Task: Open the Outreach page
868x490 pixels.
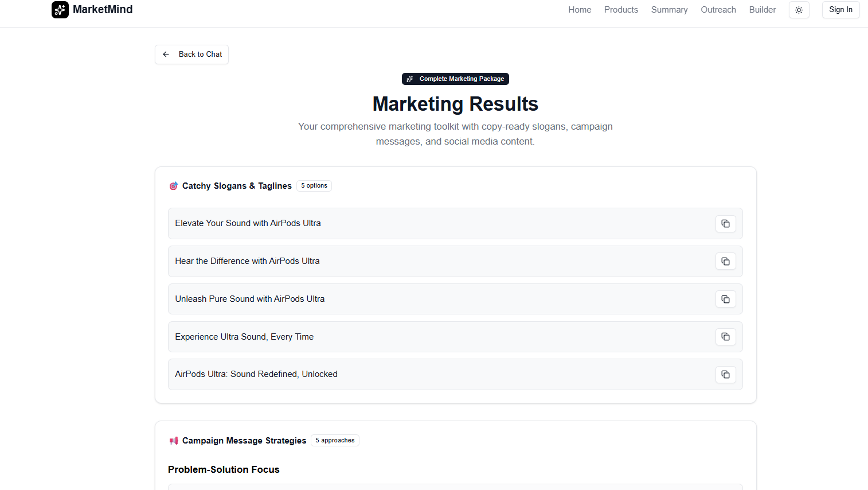Action: click(x=718, y=10)
